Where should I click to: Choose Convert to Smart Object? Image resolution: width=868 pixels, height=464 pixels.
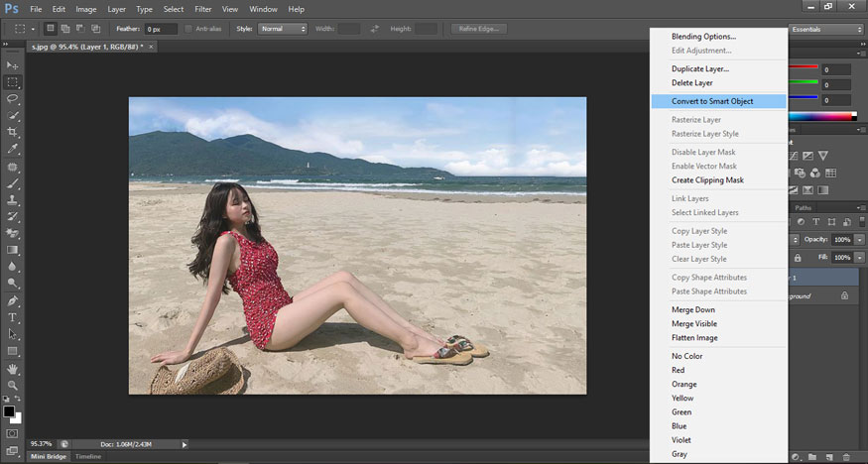click(x=712, y=101)
